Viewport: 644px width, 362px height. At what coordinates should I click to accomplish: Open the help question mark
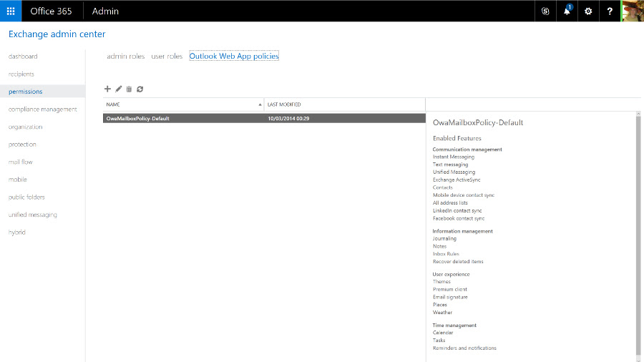point(610,11)
